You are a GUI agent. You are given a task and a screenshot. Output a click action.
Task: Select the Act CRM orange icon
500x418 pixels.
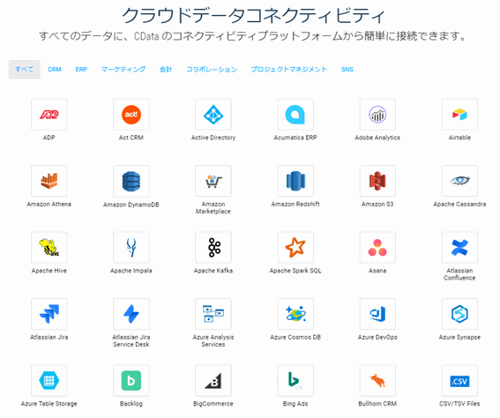click(x=131, y=115)
